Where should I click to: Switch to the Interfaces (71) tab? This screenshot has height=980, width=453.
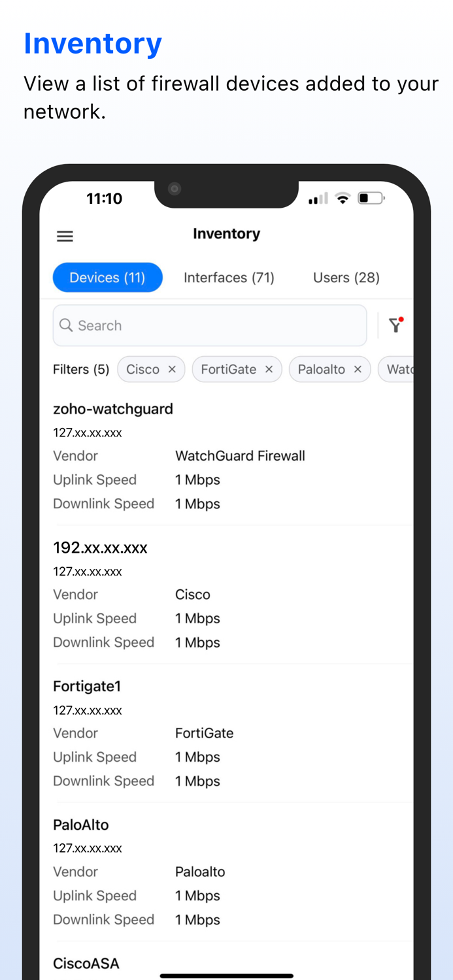[229, 277]
